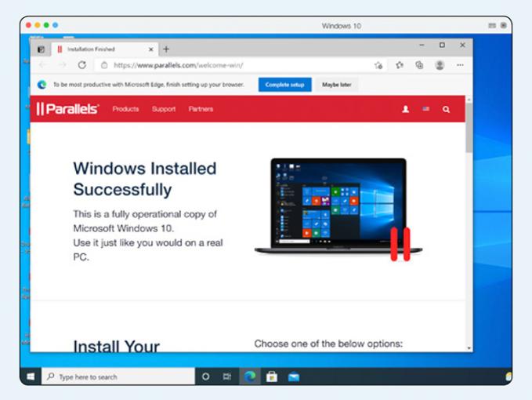Reload the Parallels welcome page

82,65
